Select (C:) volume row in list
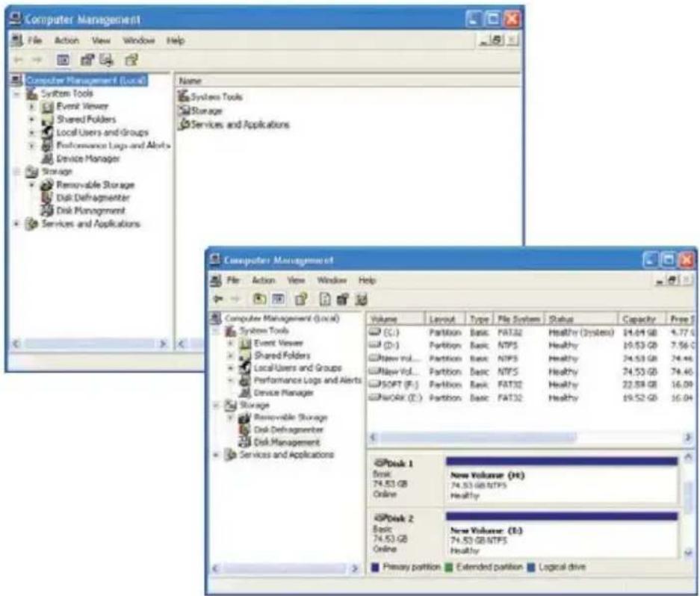Viewport: 700px width, 596px height. pos(531,332)
